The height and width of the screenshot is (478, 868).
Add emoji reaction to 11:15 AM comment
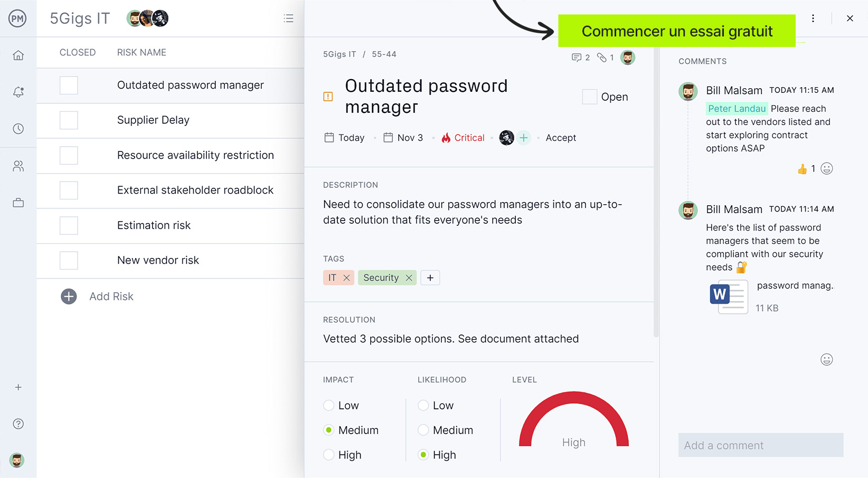point(827,169)
